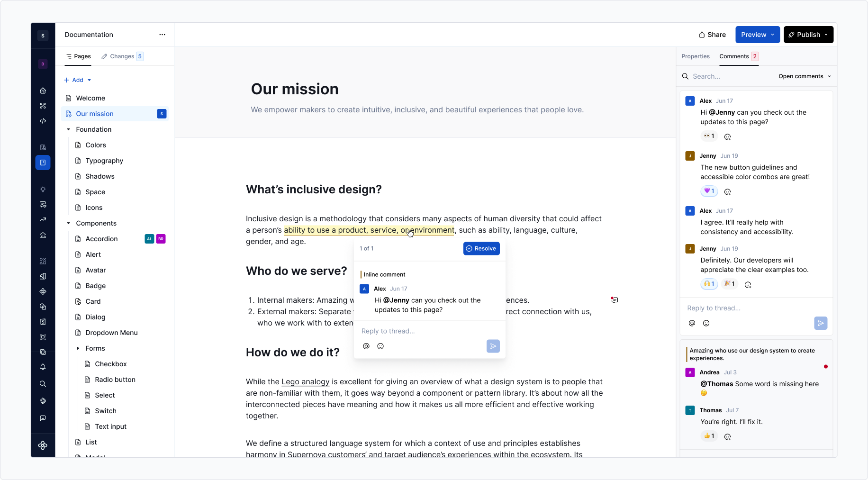
Task: Click the search magnifier in left sidebar
Action: click(x=43, y=384)
